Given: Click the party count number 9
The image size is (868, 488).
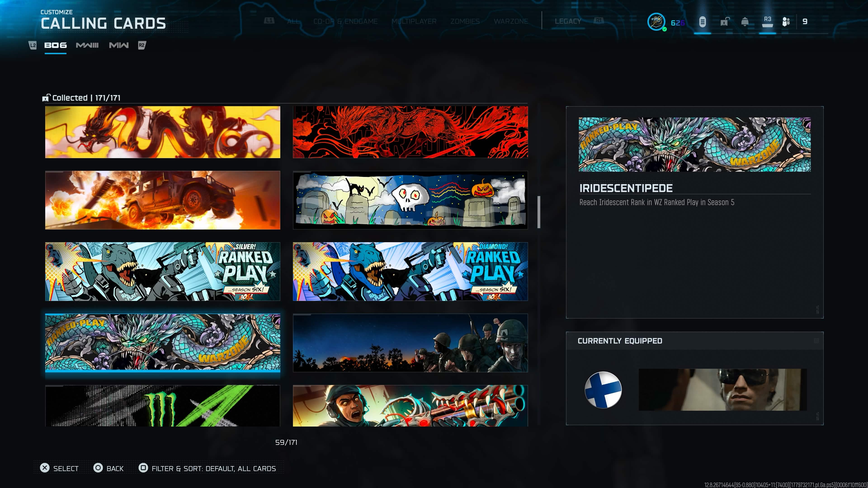Looking at the screenshot, I should [805, 21].
